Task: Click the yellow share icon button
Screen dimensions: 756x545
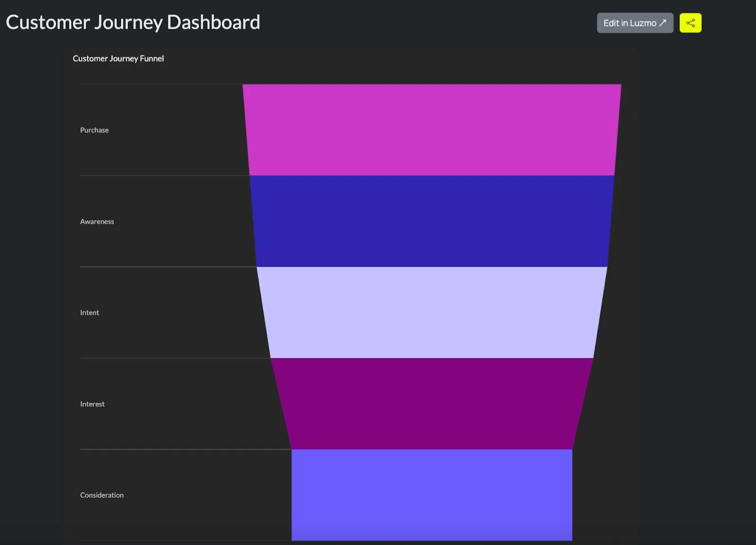Action: point(690,23)
